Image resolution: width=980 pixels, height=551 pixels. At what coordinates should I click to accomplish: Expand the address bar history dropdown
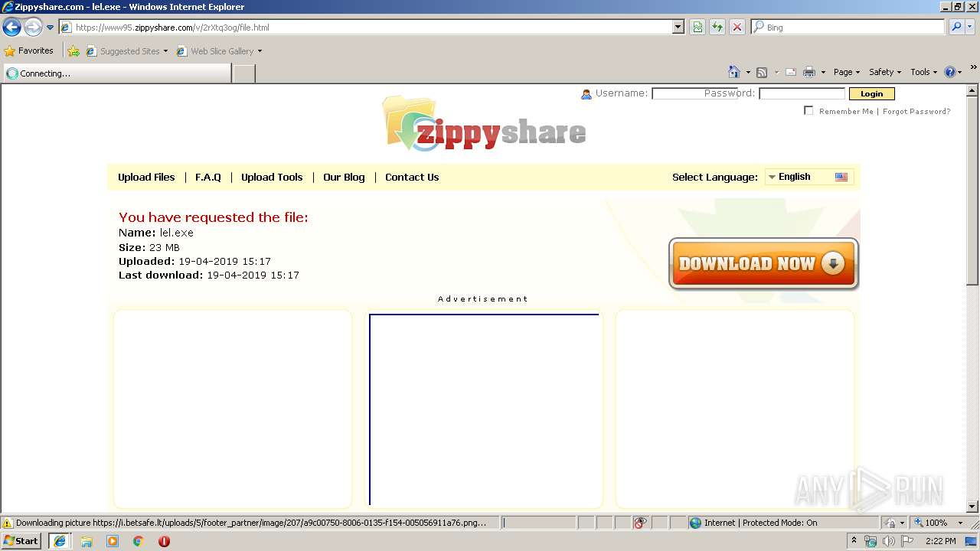coord(678,28)
